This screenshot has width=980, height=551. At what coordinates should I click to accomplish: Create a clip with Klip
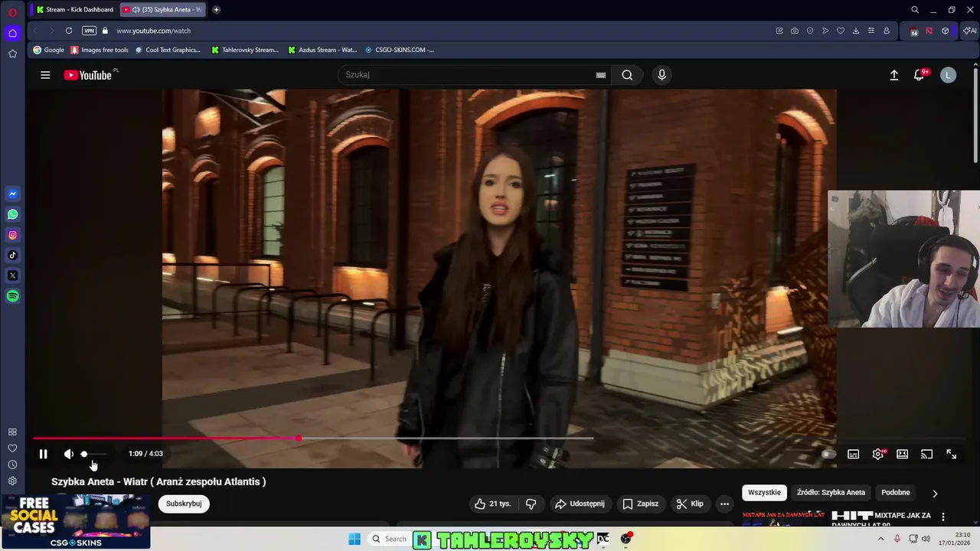[x=689, y=504]
